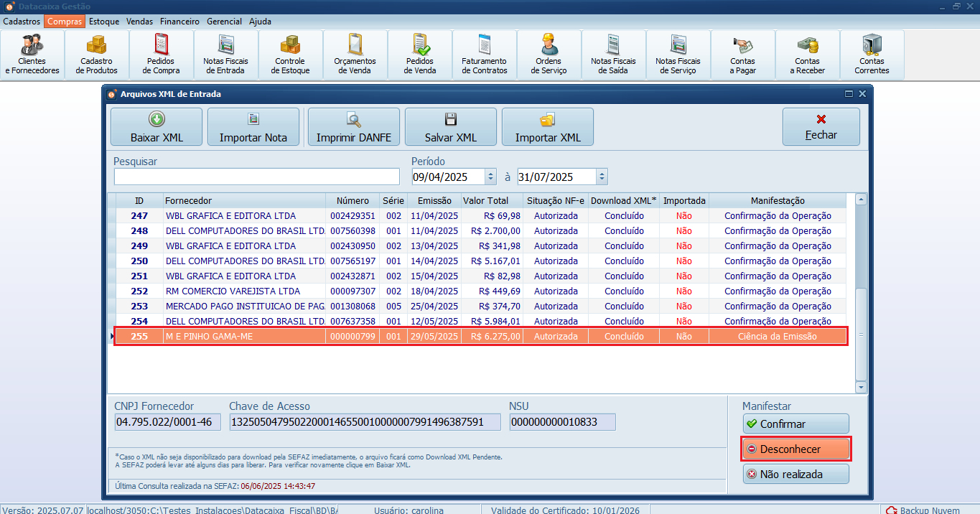
Task: Click the Confirmar manifestation button
Action: click(795, 424)
